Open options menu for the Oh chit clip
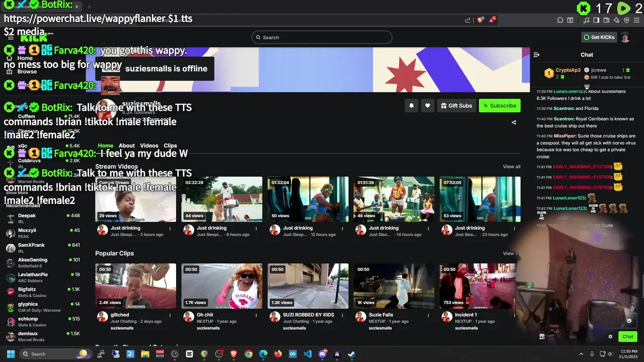This screenshot has width=644, height=362. pyautogui.click(x=256, y=315)
